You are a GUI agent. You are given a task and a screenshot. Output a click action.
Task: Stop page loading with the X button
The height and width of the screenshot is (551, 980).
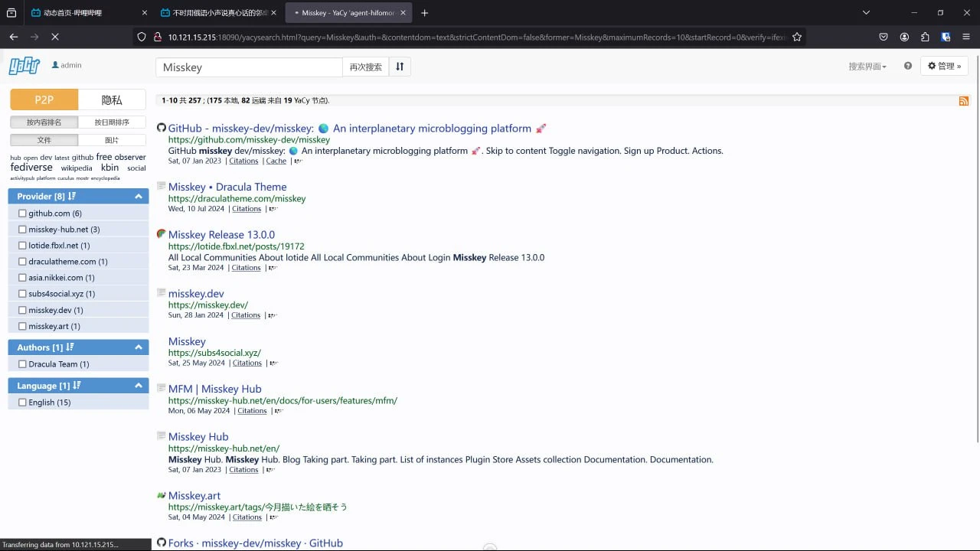pos(54,37)
